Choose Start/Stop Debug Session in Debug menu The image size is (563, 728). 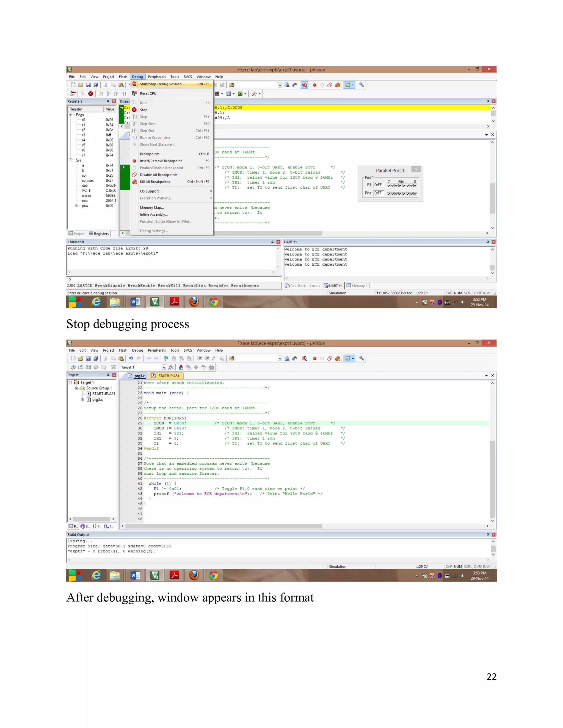point(172,84)
